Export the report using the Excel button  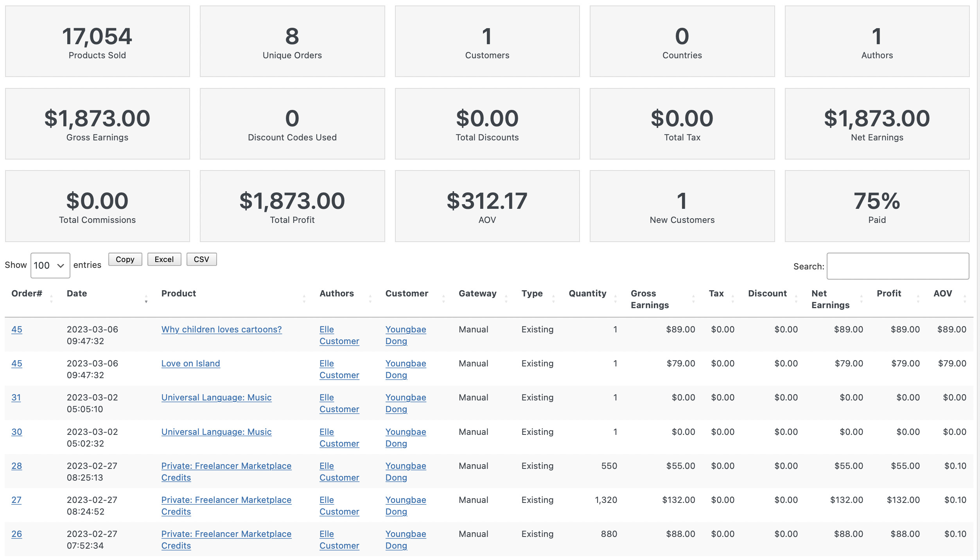(x=164, y=259)
